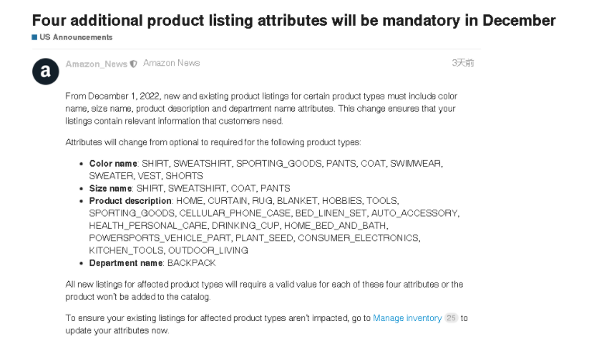Image resolution: width=594 pixels, height=364 pixels.
Task: Click the All new listings paragraph
Action: pyautogui.click(x=263, y=290)
